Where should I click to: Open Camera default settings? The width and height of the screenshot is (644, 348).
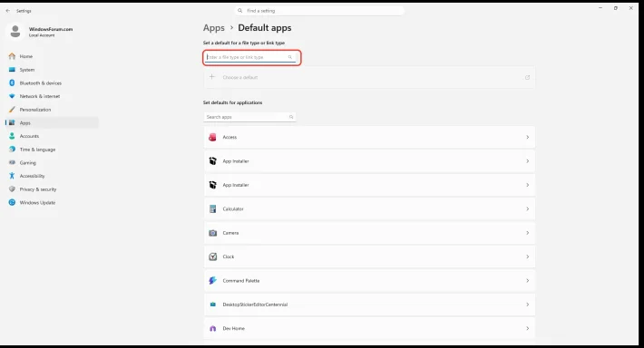point(369,233)
